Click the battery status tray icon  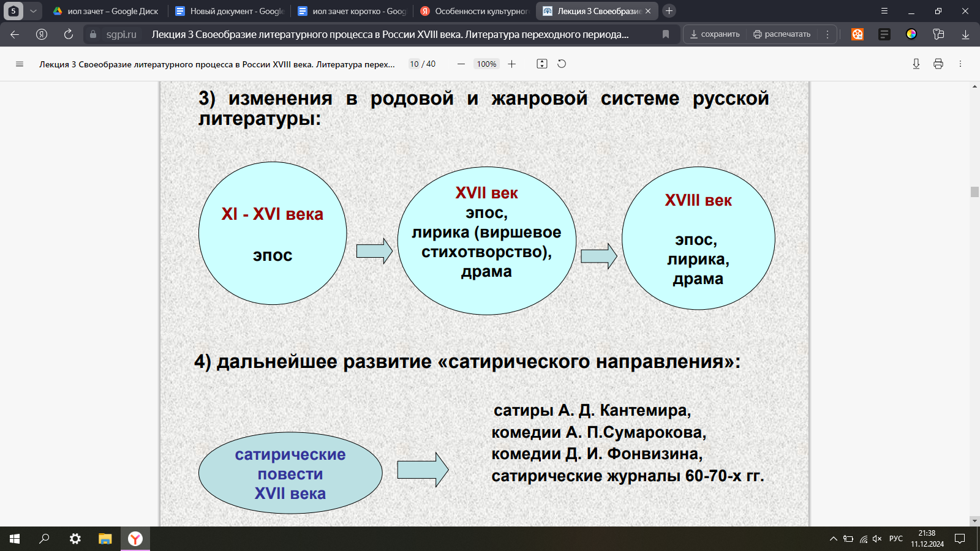click(x=848, y=539)
